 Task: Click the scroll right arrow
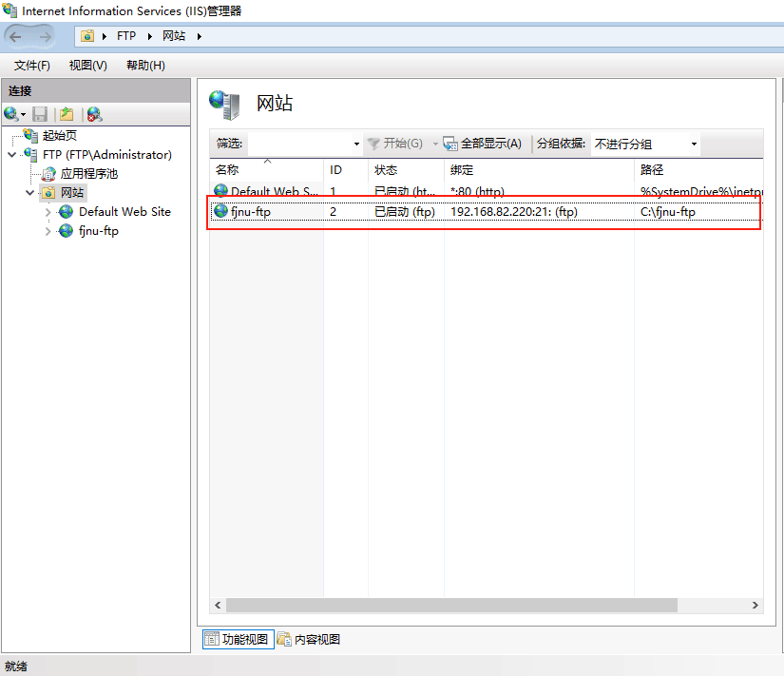(x=755, y=605)
